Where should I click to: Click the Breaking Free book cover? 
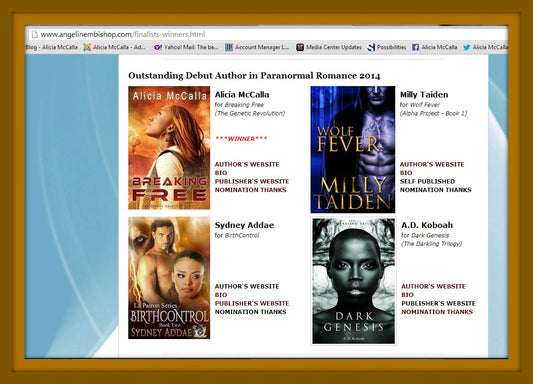169,148
